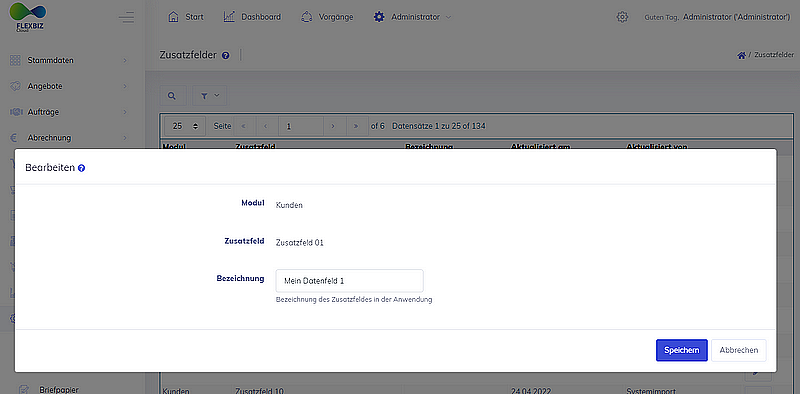Open the Start menu item
800x394 pixels.
coord(194,17)
